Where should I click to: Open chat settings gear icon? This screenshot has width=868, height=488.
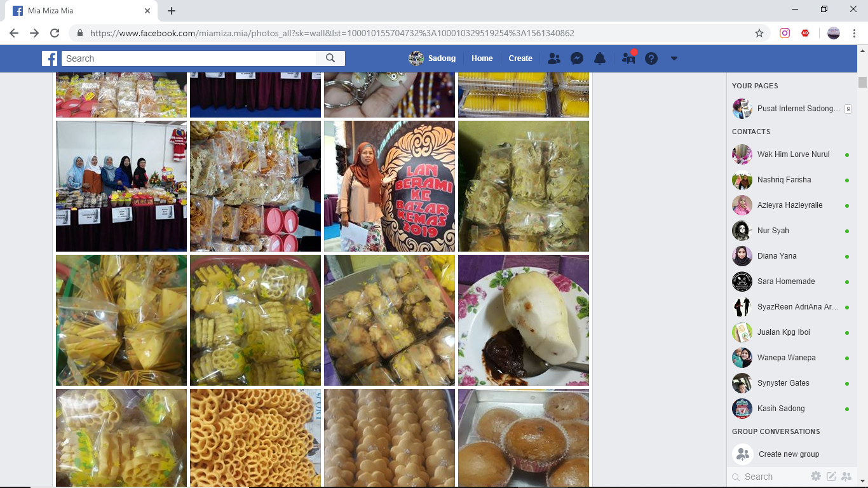coord(816,476)
